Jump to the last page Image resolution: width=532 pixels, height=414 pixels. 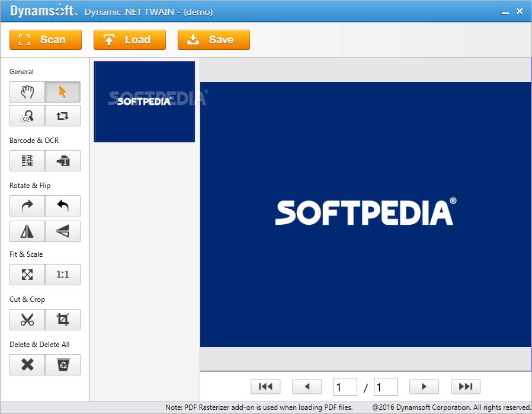point(466,387)
